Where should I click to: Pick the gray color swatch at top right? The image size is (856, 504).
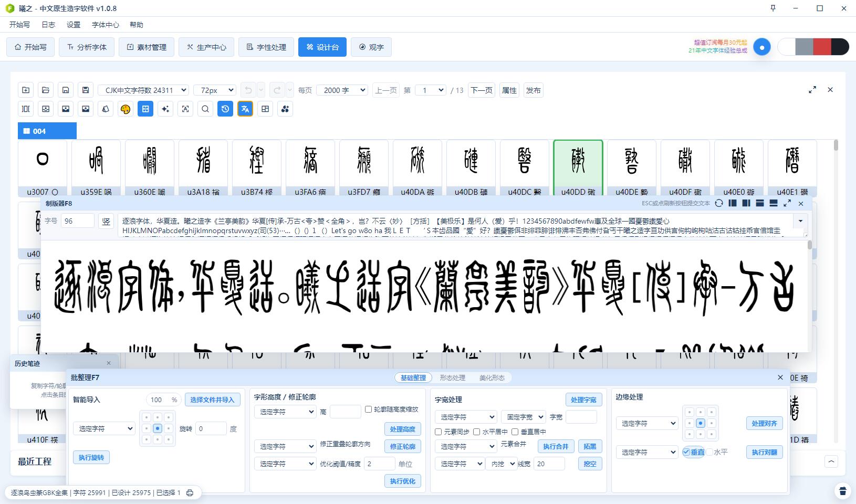[804, 47]
